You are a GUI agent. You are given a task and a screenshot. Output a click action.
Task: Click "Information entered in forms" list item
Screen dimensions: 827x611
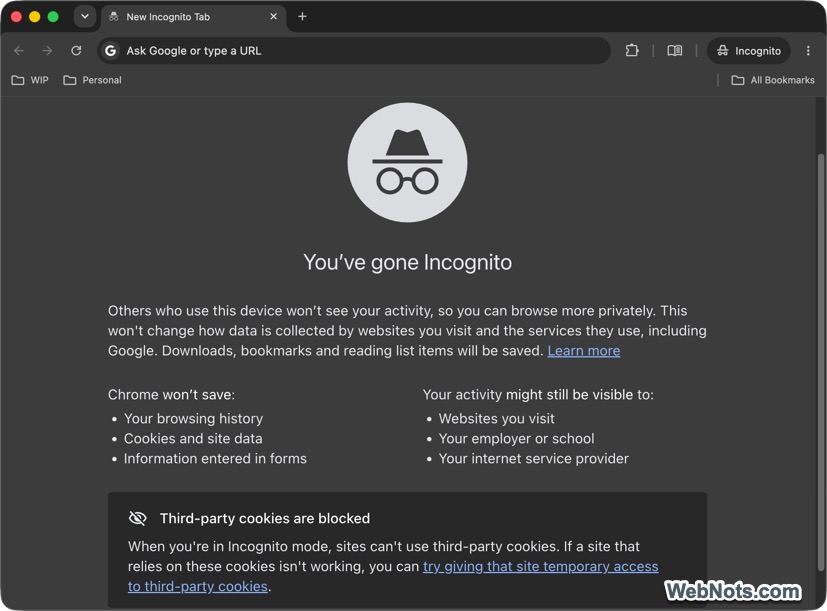click(x=215, y=459)
